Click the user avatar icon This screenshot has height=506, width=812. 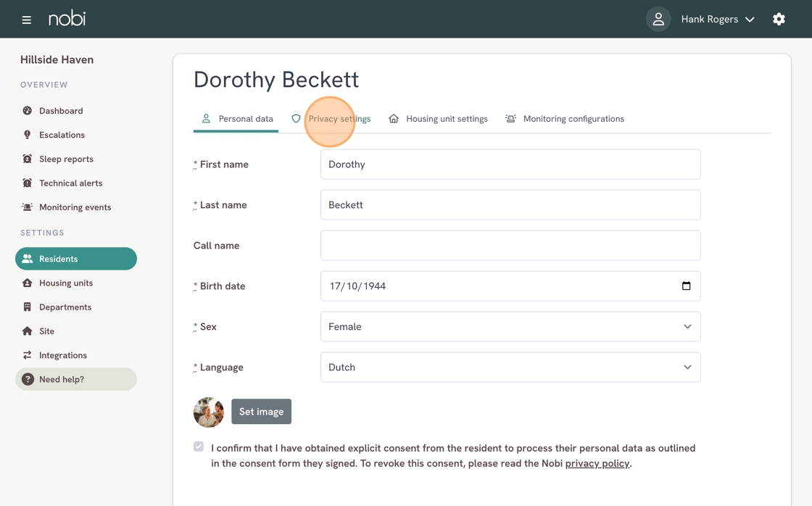pyautogui.click(x=658, y=20)
